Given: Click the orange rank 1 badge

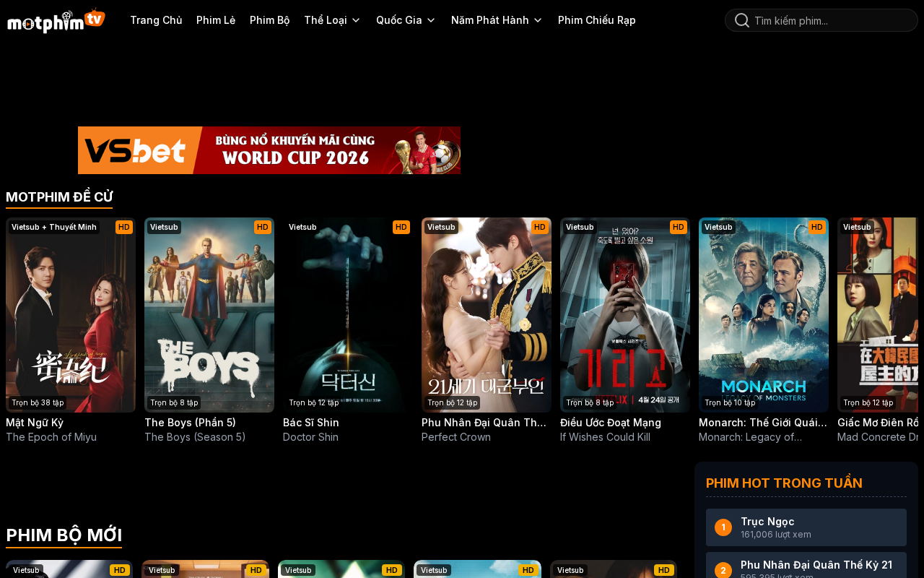Looking at the screenshot, I should click(x=723, y=527).
